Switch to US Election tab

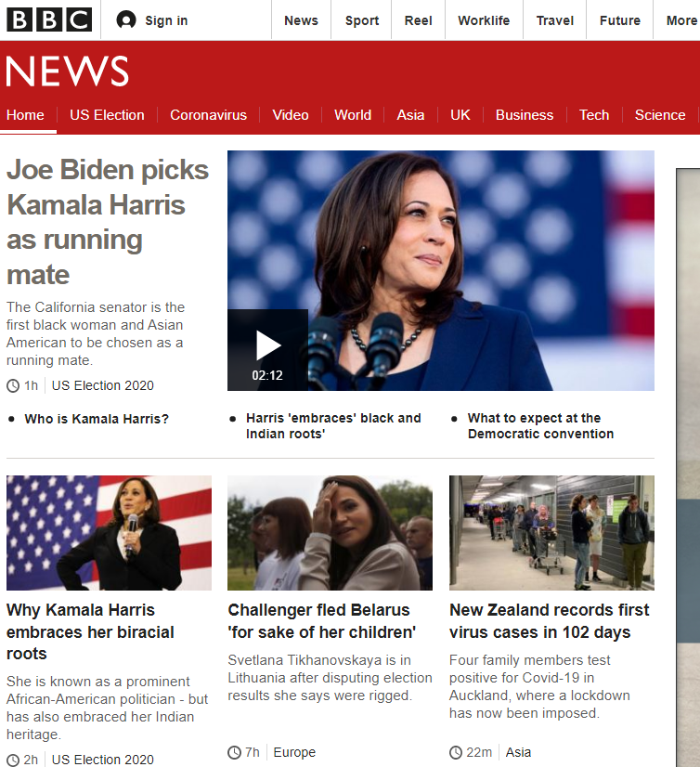(107, 115)
